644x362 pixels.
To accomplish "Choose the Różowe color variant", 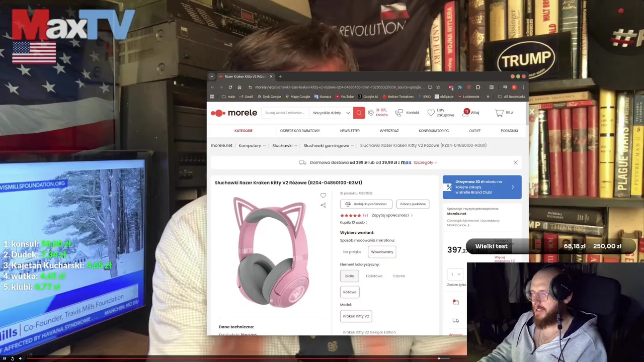I will coord(350,292).
